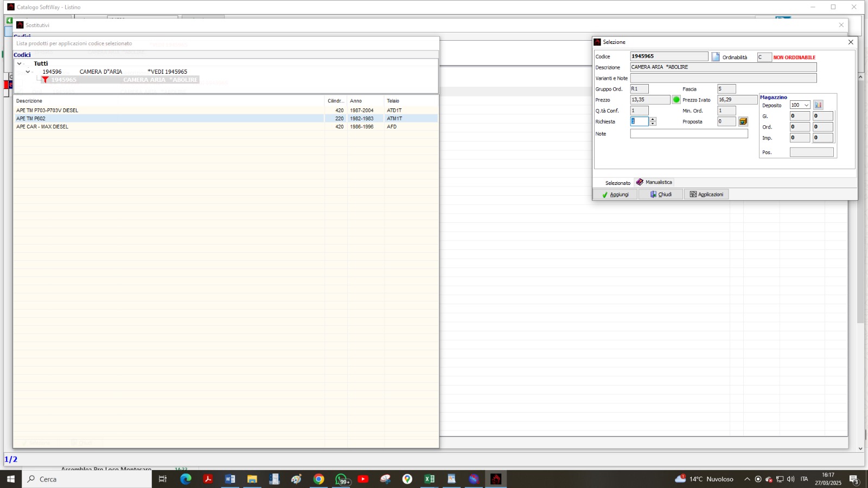The width and height of the screenshot is (868, 488).
Task: Select the Selezionato tab
Action: 617,183
